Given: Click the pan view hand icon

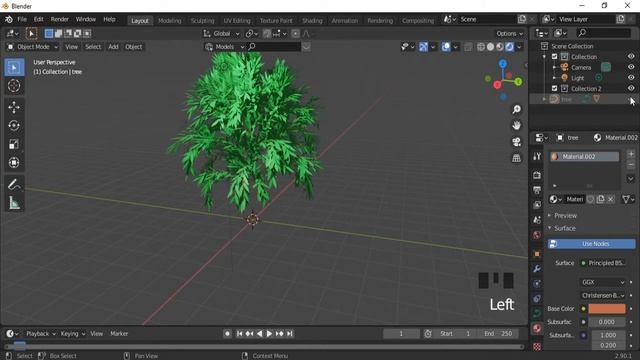Looking at the screenshot, I should pos(516,125).
